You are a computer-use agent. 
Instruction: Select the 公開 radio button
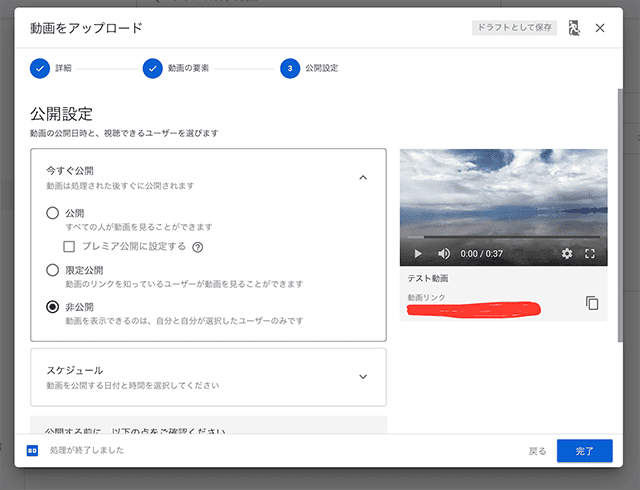pos(52,213)
